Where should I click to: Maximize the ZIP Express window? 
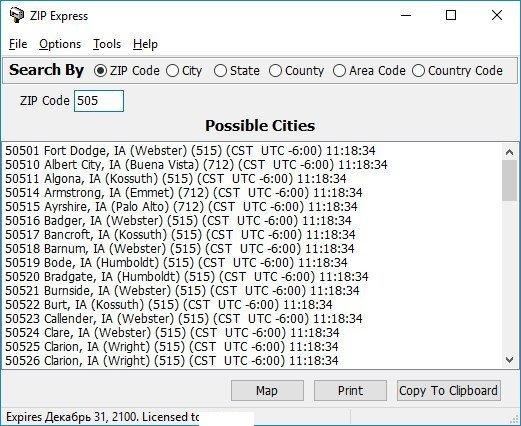[451, 15]
